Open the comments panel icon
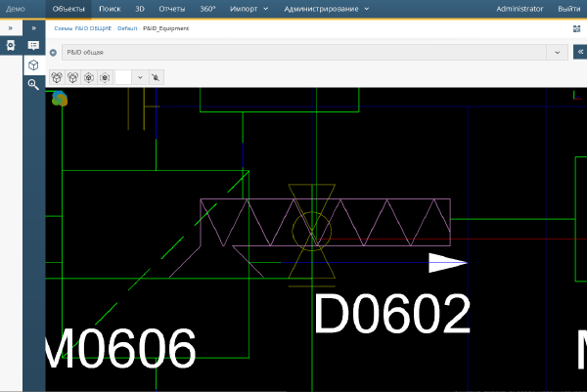Image resolution: width=587 pixels, height=392 pixels. click(34, 46)
